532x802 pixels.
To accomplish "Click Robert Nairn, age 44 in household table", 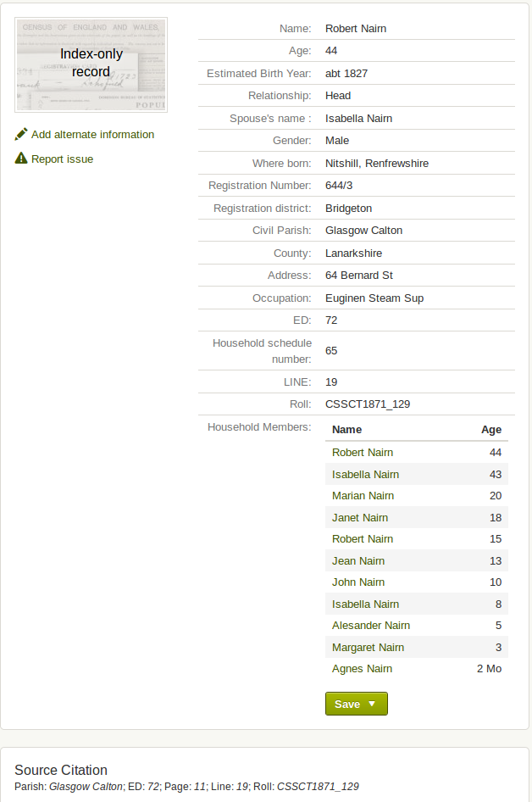I will [x=362, y=452].
